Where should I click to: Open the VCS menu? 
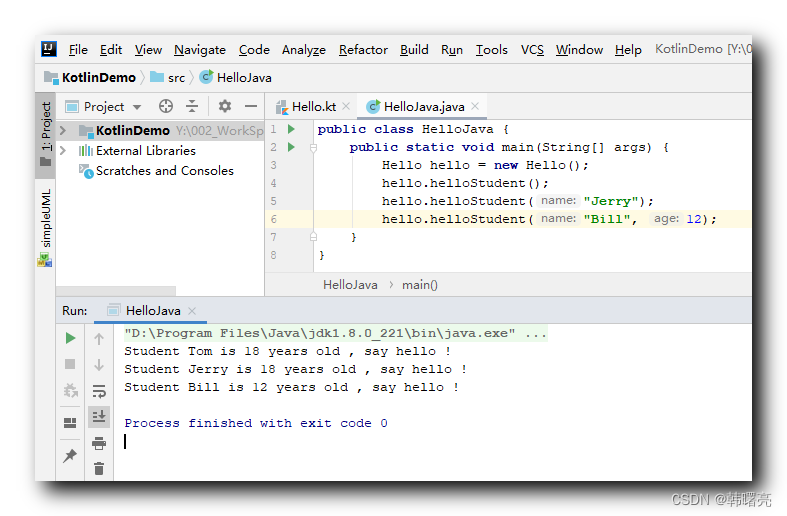click(532, 50)
